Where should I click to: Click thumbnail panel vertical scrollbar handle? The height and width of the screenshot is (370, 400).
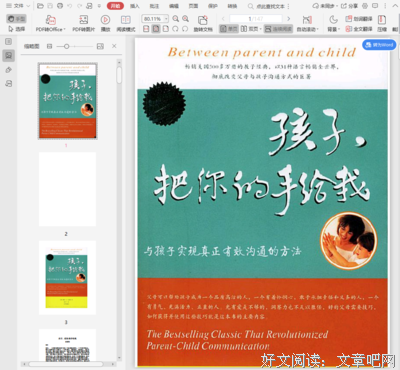119,75
